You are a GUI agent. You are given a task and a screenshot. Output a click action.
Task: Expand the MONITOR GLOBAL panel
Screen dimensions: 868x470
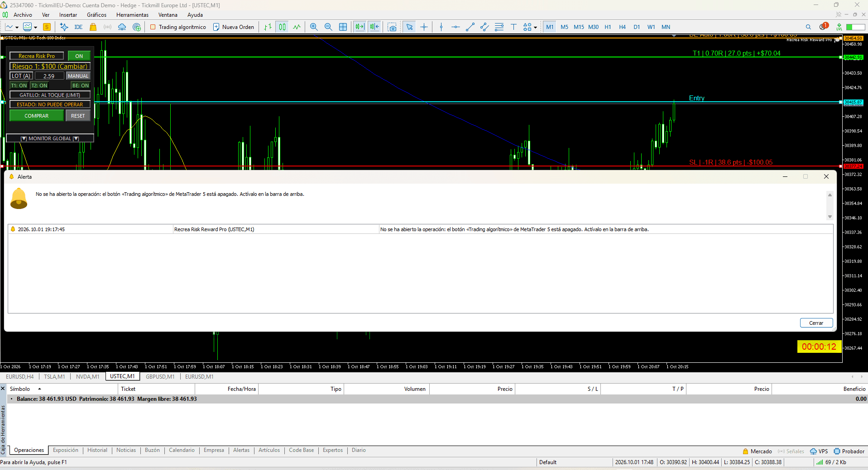[x=50, y=138]
